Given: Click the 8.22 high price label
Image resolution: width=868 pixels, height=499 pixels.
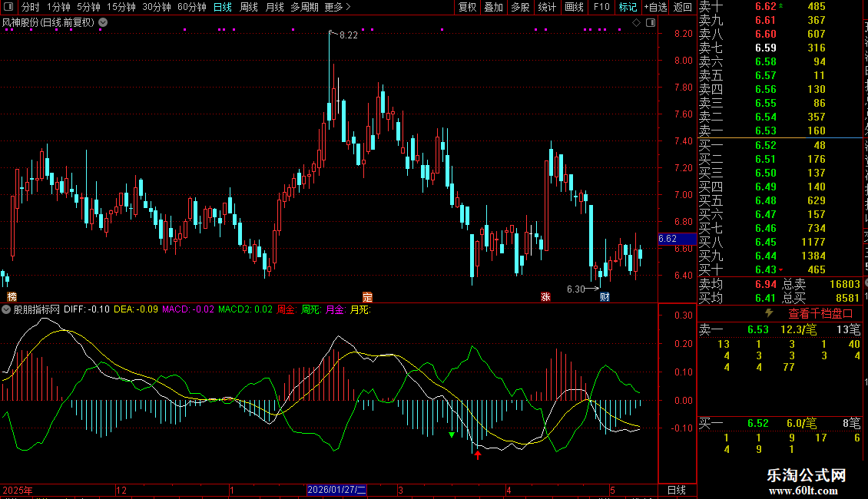Looking at the screenshot, I should click(x=348, y=35).
